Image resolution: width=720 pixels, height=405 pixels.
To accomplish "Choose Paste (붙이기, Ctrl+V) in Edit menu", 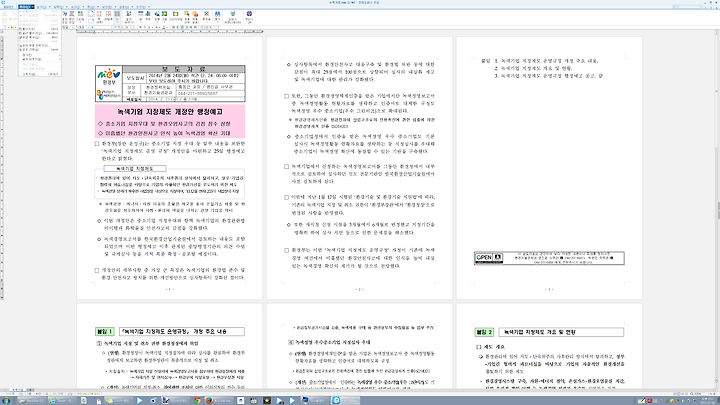I will 39,29.
